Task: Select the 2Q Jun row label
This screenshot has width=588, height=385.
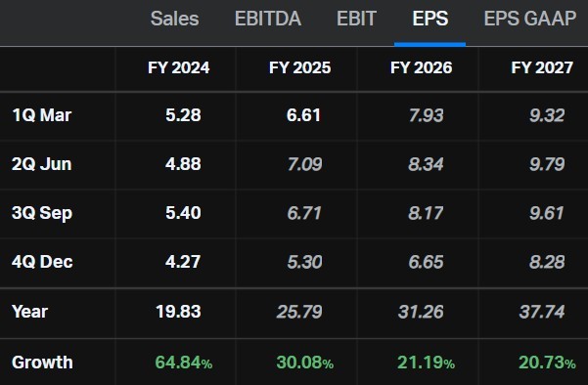Action: (x=42, y=164)
